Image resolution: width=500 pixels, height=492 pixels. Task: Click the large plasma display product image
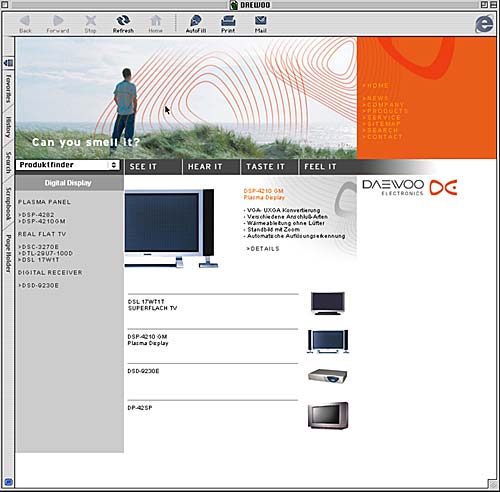[171, 228]
